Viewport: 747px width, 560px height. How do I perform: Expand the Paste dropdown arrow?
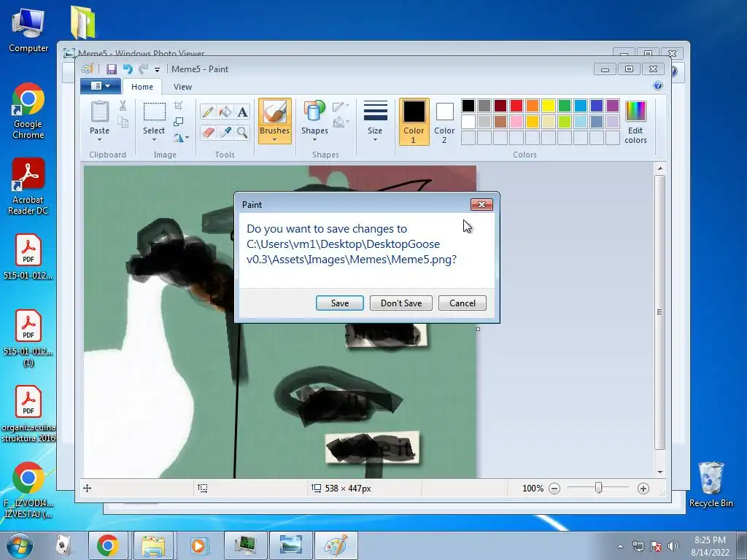[99, 140]
